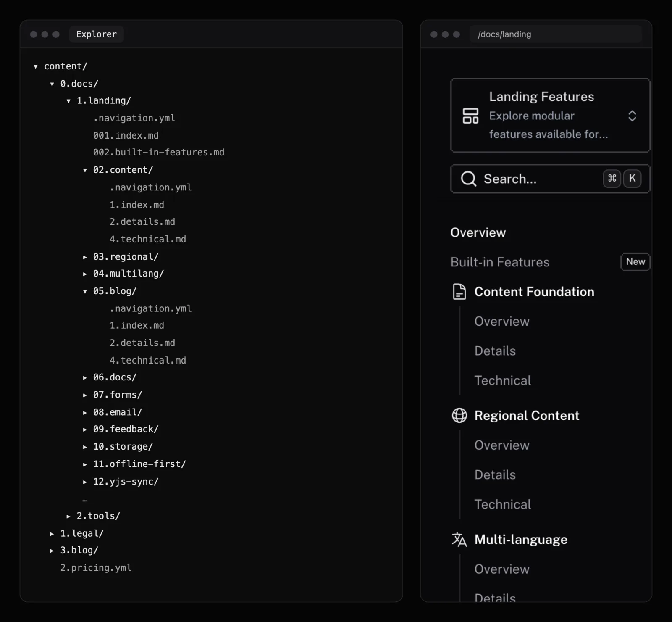Image resolution: width=672 pixels, height=622 pixels.
Task: Open Technical under Regional Content
Action: (503, 504)
